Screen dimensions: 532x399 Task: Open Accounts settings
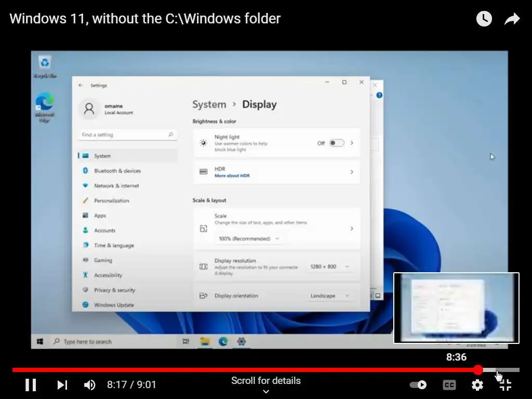[x=128, y=230]
